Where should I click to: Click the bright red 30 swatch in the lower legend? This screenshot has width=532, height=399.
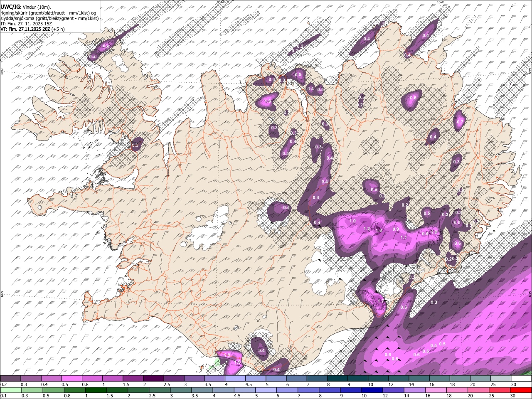point(520,390)
